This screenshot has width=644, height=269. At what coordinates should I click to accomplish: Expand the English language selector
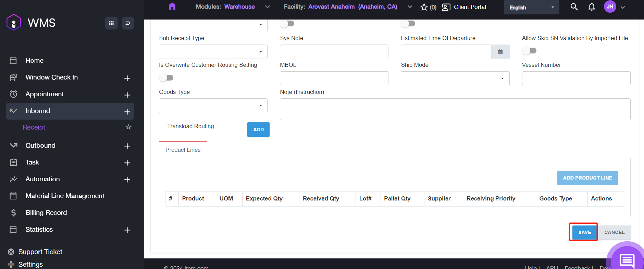tap(531, 8)
